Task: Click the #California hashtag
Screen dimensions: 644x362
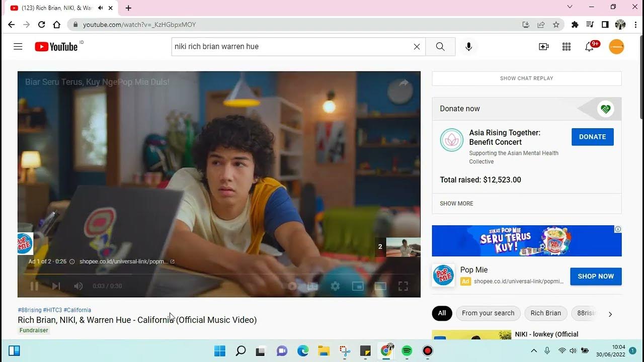Action: 77,310
